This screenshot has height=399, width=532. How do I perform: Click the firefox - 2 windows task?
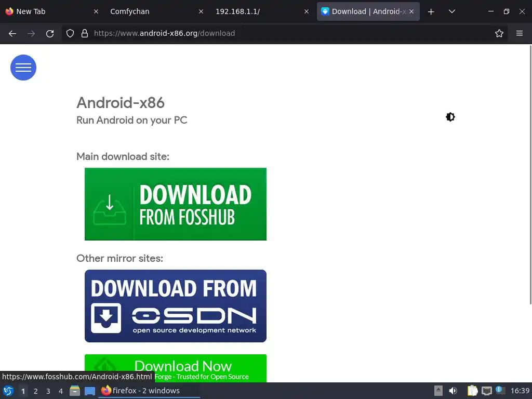click(149, 391)
